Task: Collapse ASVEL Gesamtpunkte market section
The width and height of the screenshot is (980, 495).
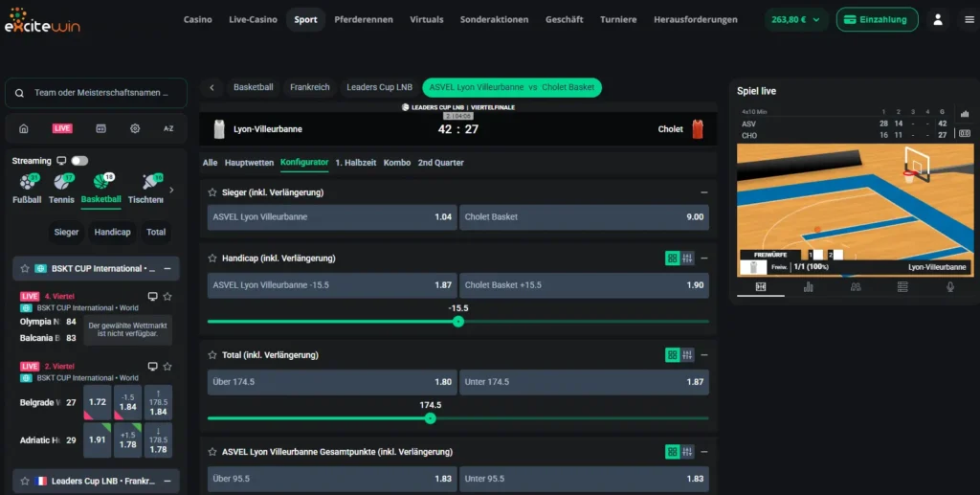Action: tap(704, 452)
